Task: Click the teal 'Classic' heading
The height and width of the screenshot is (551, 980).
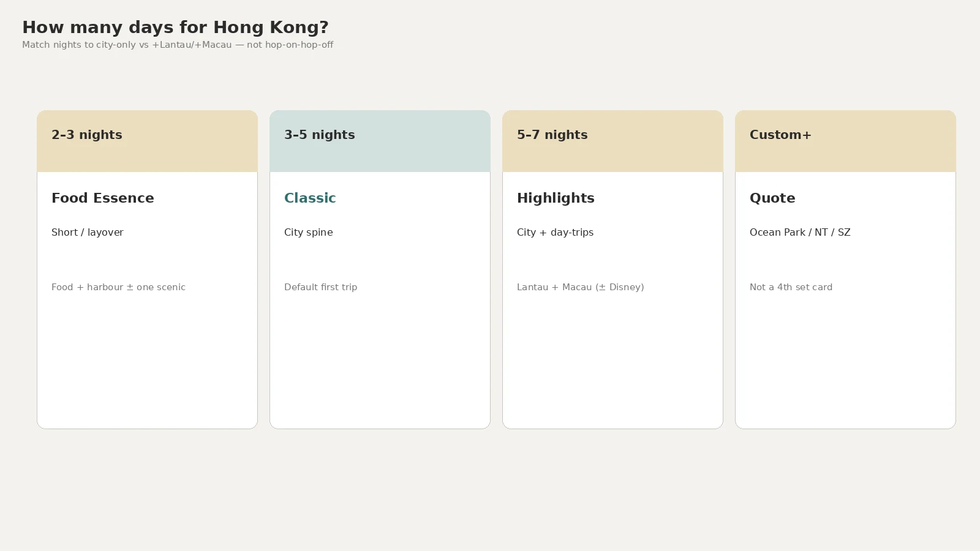Action: pyautogui.click(x=310, y=198)
